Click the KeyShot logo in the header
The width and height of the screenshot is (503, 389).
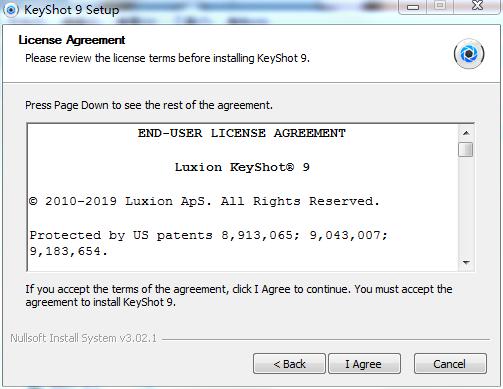point(469,54)
